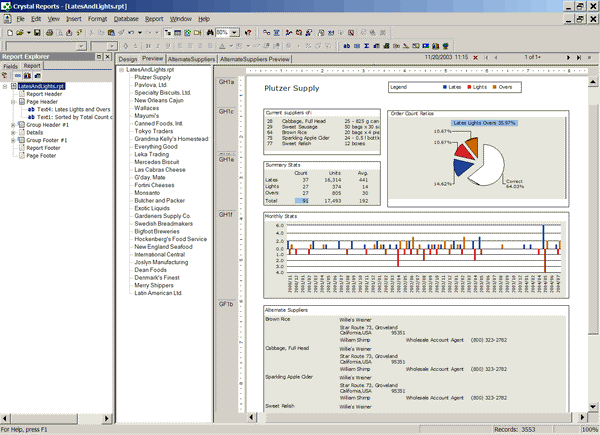Click the 'Lates Lights Overs 35.97%' chart title
The height and width of the screenshot is (435, 600).
484,123
